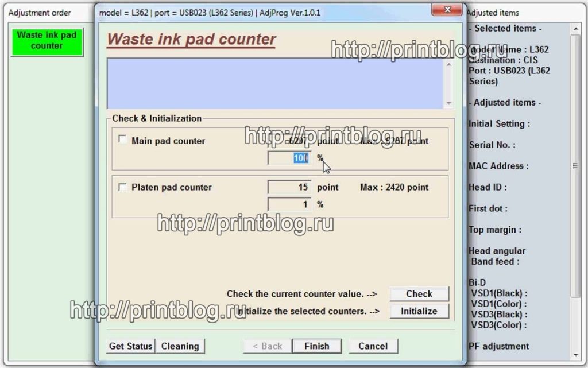Click the Main pad counter percent field
This screenshot has height=368, width=588.
(289, 158)
